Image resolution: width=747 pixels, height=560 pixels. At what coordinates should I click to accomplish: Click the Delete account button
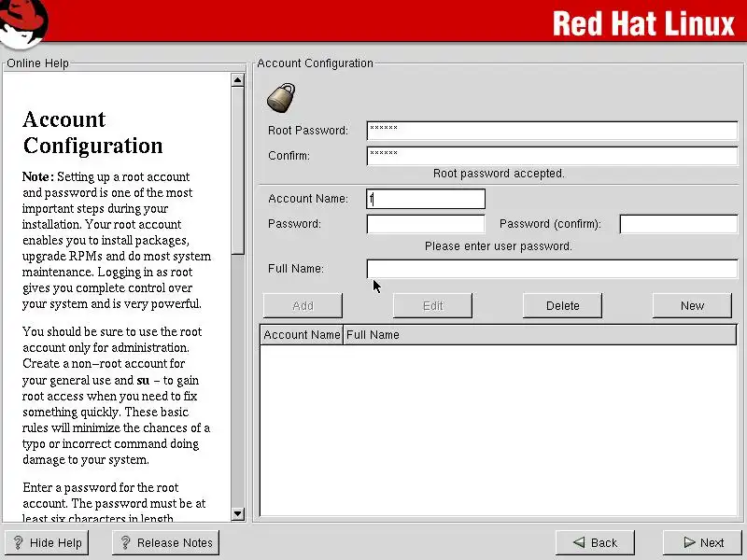(563, 306)
